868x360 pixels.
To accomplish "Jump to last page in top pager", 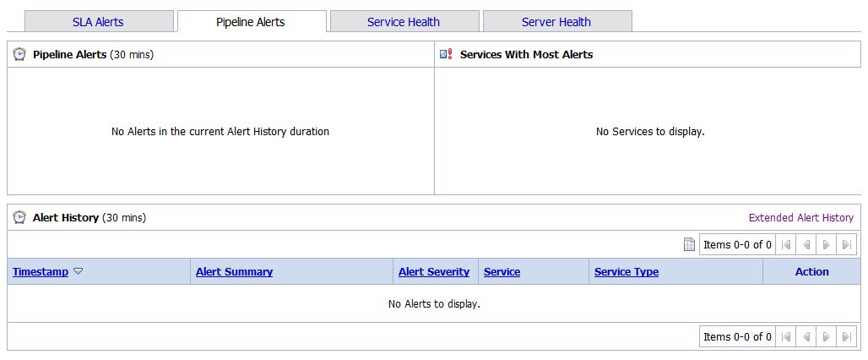I will [847, 245].
